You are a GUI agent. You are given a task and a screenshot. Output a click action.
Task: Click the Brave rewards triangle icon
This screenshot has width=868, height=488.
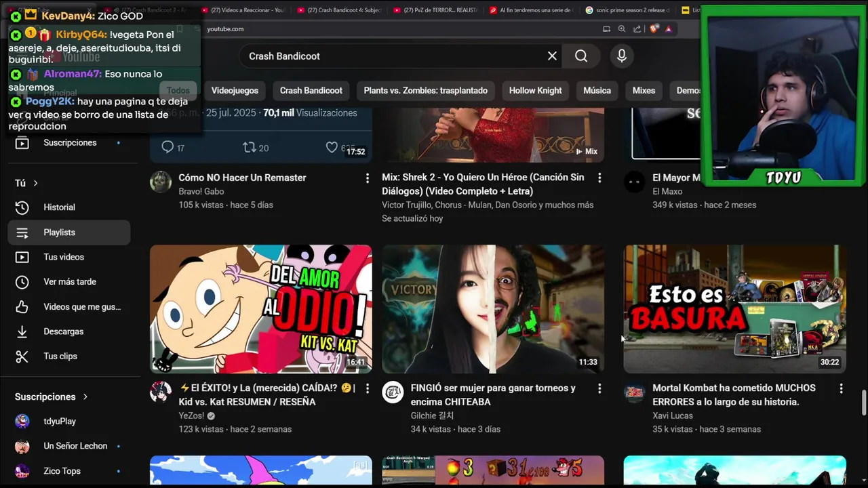point(669,29)
